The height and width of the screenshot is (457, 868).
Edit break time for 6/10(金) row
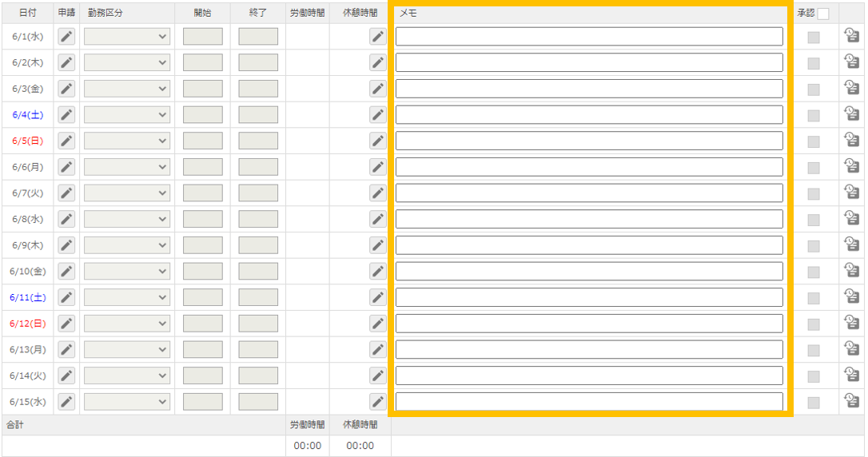point(377,271)
